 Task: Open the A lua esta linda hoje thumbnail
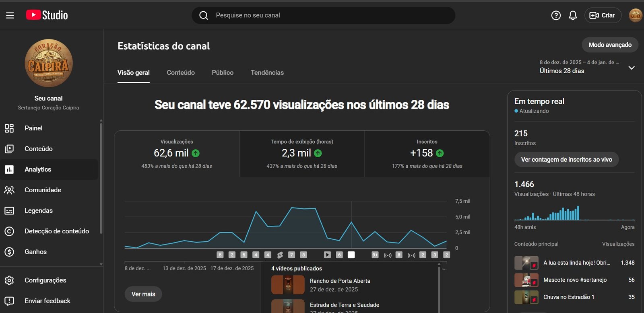(526, 263)
